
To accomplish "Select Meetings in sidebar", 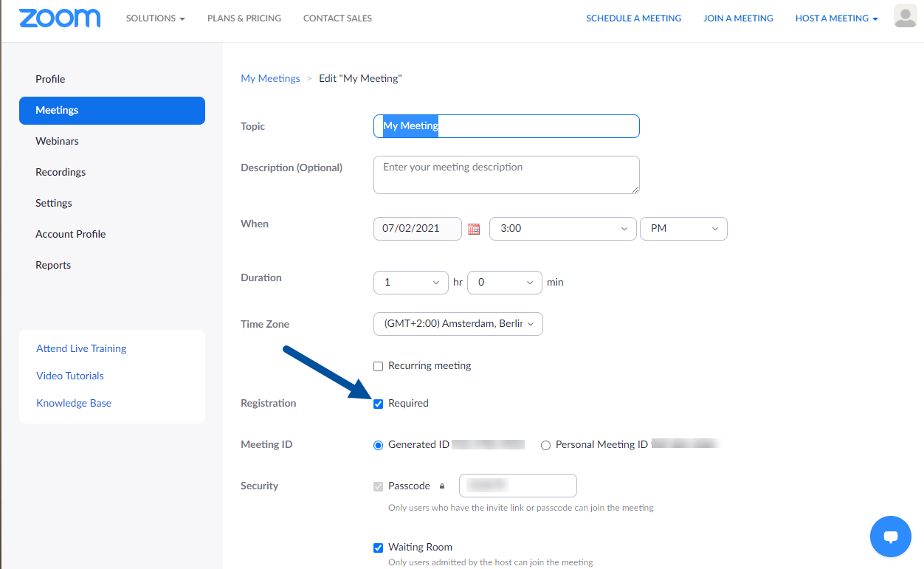I will click(x=112, y=111).
